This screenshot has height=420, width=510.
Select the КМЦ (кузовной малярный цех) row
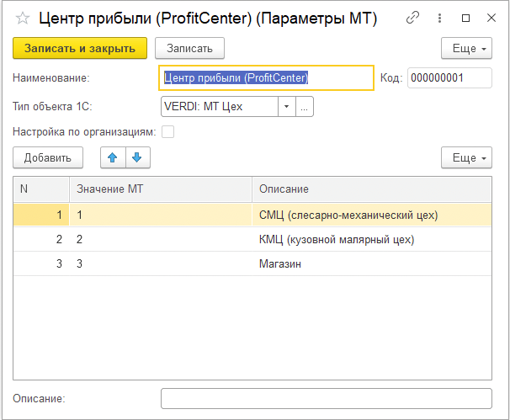pos(337,239)
